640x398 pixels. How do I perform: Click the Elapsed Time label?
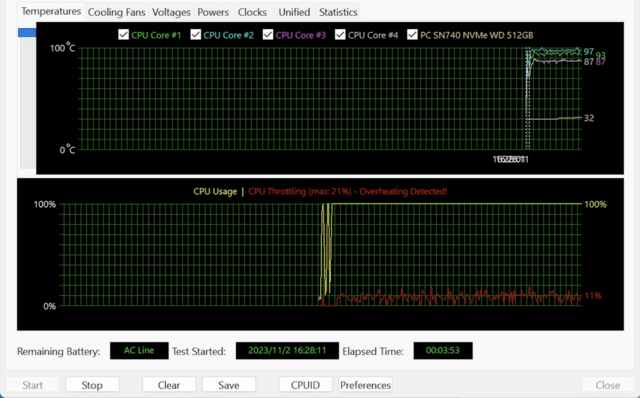pyautogui.click(x=373, y=351)
